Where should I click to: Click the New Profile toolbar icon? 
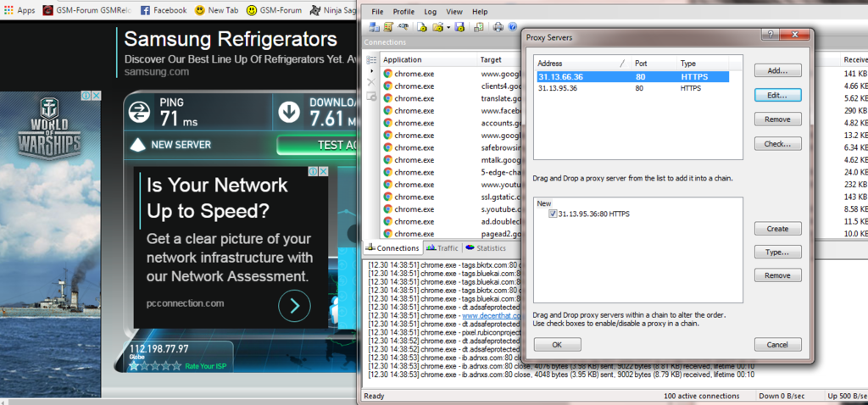(422, 26)
